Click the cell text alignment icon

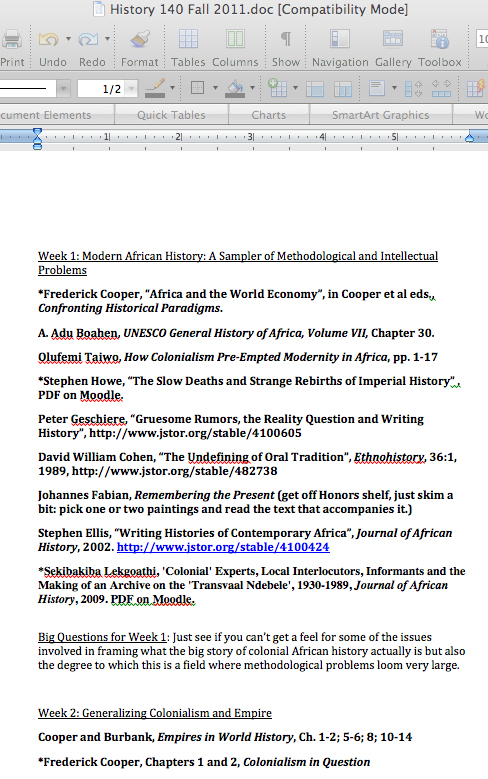point(377,88)
